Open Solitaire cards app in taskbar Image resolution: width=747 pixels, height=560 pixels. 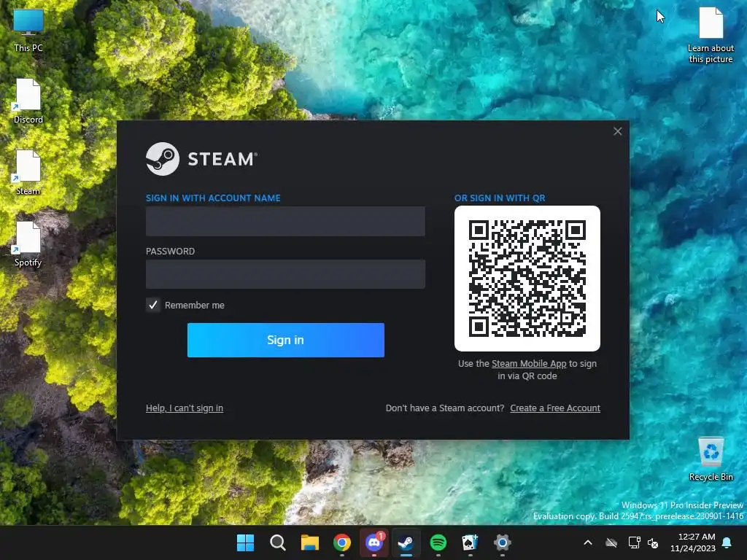(470, 542)
